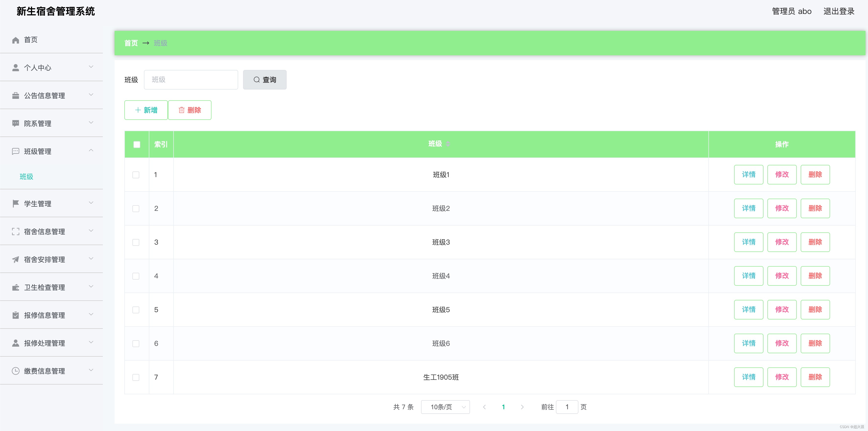868x431 pixels.
Task: Select page number 1 in pagination
Action: 503,407
